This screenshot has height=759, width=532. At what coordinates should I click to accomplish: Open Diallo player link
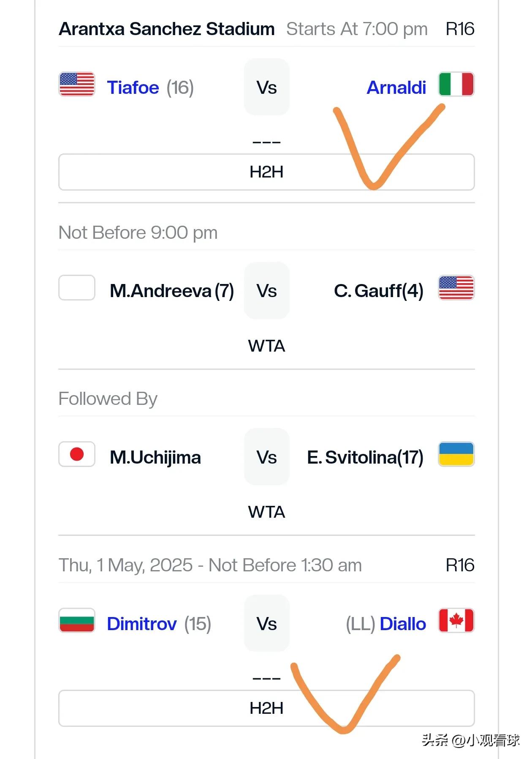click(403, 624)
